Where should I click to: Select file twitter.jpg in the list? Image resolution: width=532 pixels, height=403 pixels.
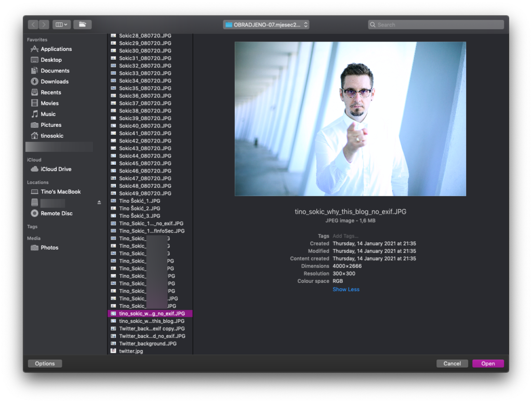(131, 351)
